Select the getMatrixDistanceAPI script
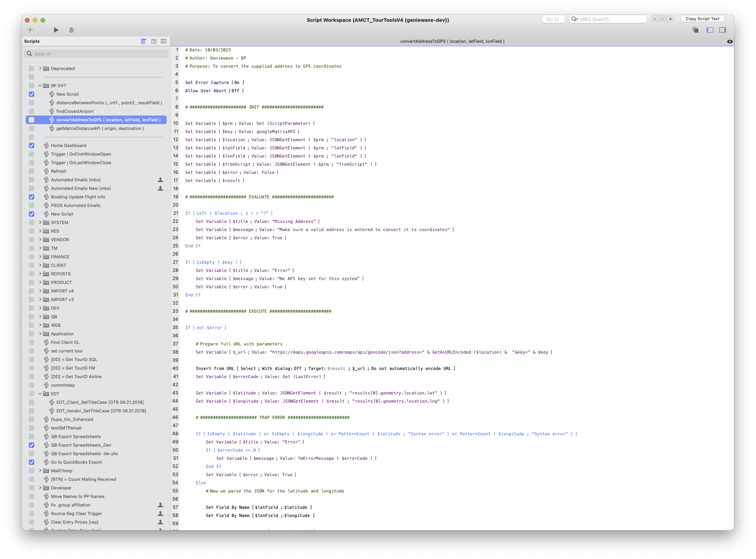This screenshot has height=559, width=756. (100, 128)
